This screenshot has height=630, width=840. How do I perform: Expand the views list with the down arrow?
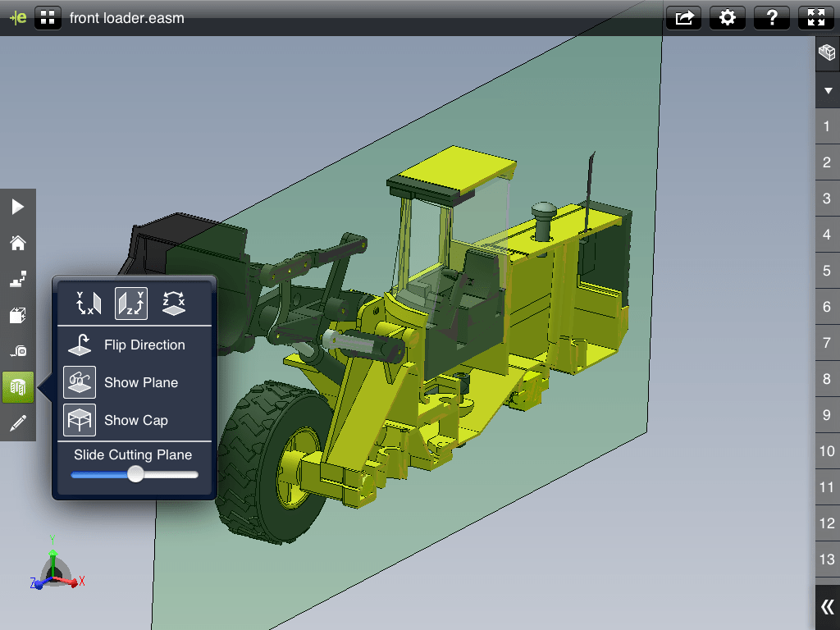[x=827, y=89]
